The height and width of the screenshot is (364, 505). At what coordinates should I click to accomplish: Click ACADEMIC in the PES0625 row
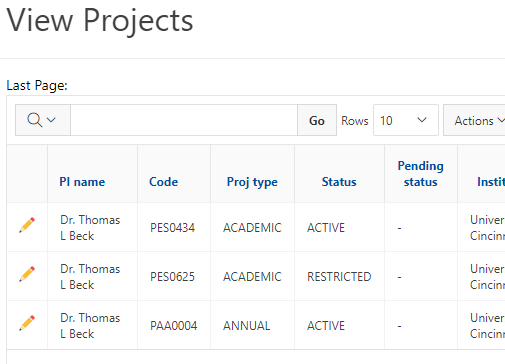[x=252, y=277]
